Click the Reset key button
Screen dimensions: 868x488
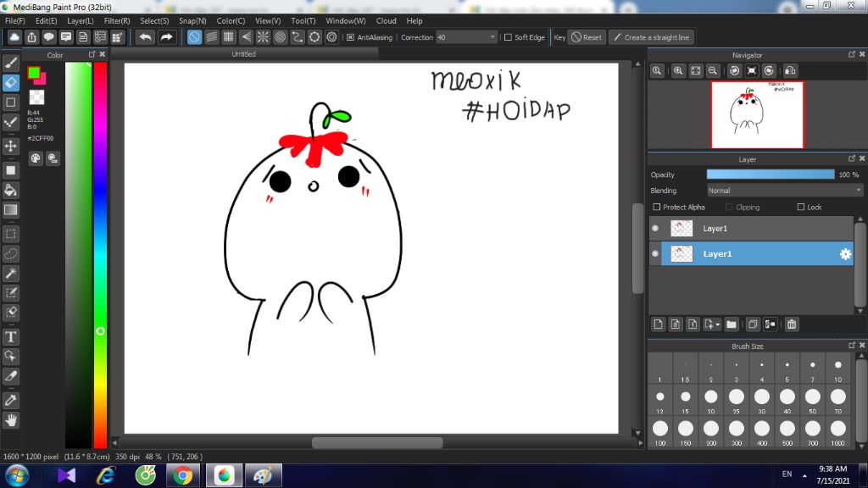click(587, 37)
